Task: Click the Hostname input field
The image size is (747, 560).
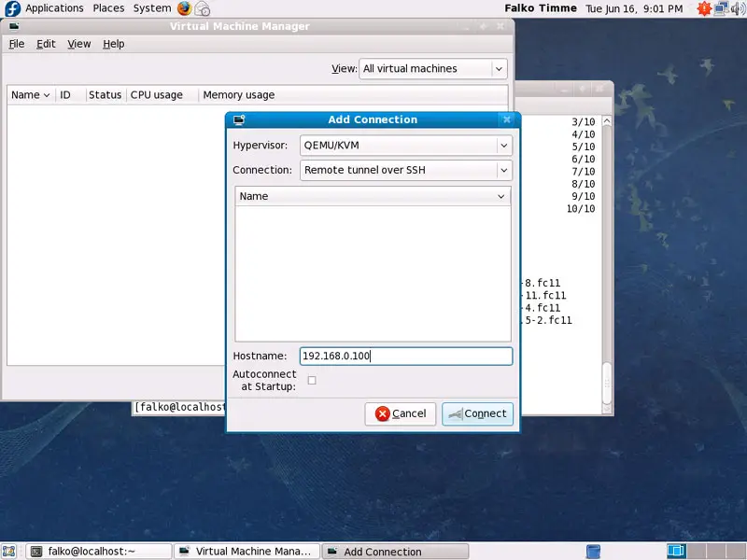Action: click(406, 357)
